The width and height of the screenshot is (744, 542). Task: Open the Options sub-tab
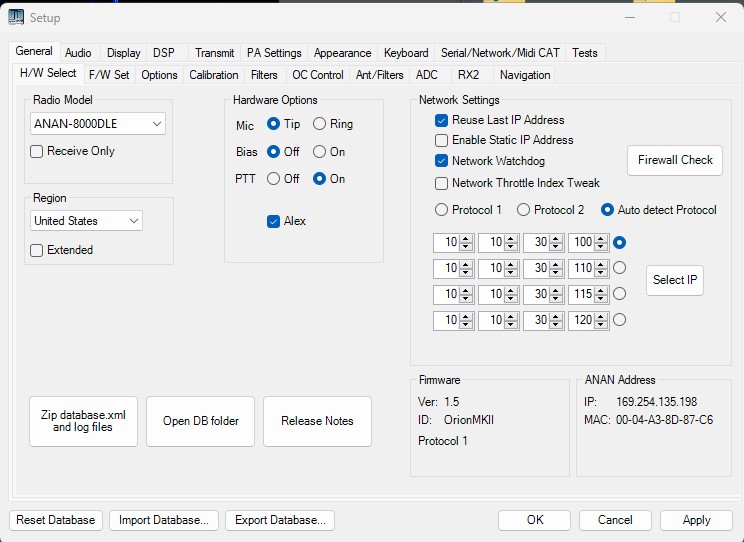pyautogui.click(x=159, y=75)
